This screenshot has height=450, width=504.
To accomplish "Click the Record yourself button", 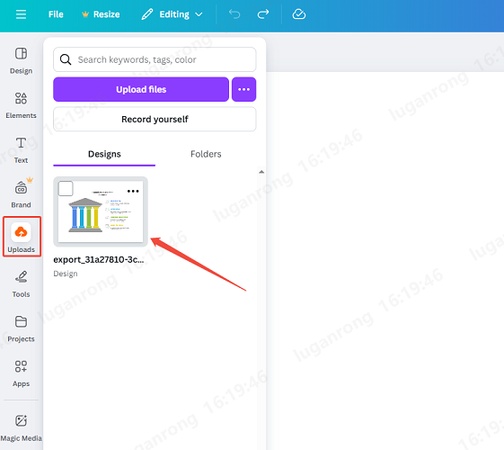I will [155, 119].
